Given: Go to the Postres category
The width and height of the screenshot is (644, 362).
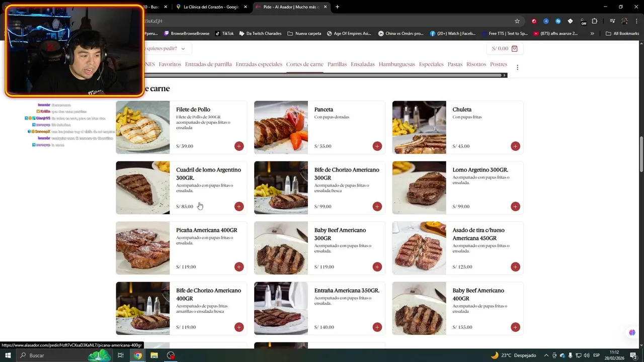Looking at the screenshot, I should 499,64.
